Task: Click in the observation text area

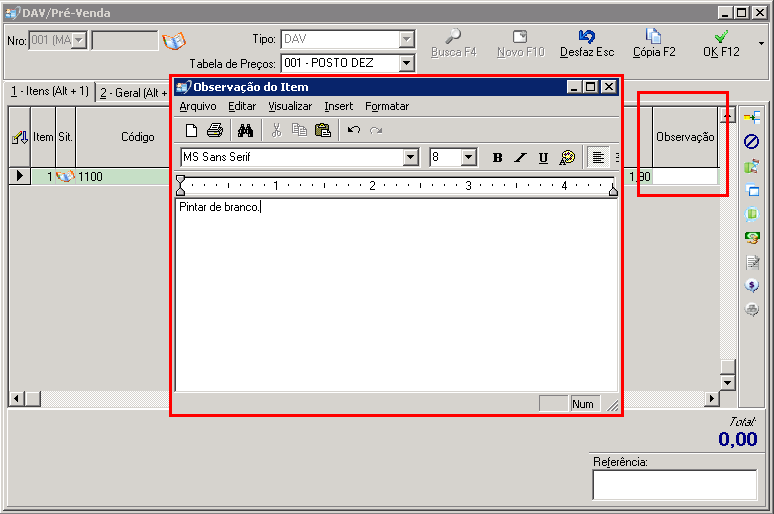Action: click(396, 295)
